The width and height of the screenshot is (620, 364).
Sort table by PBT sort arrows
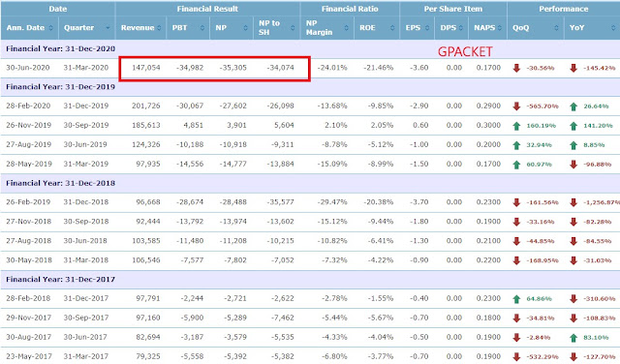pyautogui.click(x=202, y=28)
